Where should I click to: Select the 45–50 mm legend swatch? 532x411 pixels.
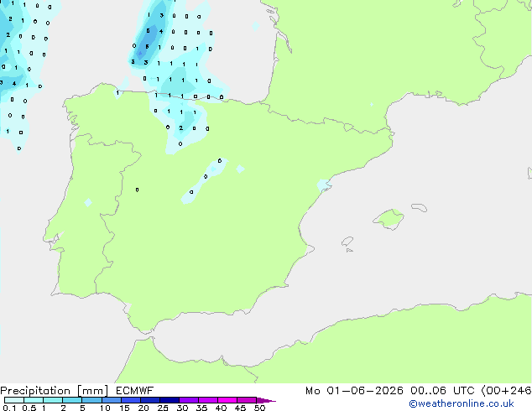[x=247, y=400]
